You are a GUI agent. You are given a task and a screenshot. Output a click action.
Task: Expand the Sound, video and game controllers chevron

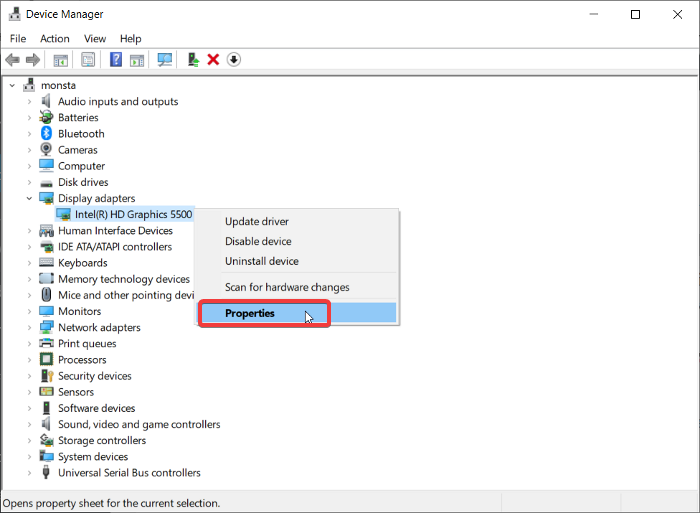click(x=29, y=424)
